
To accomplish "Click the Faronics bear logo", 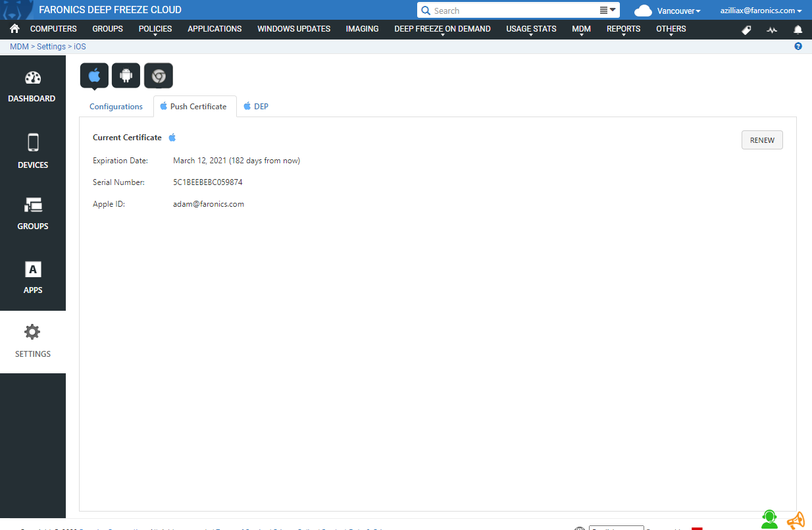I will [18, 10].
